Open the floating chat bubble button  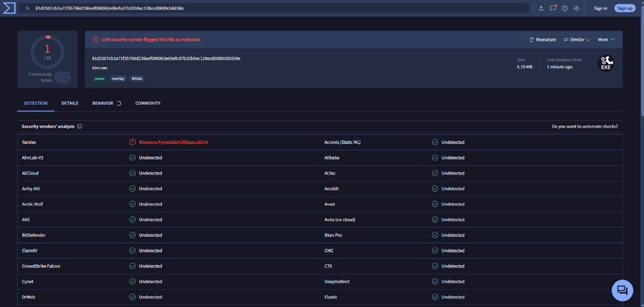tap(622, 290)
